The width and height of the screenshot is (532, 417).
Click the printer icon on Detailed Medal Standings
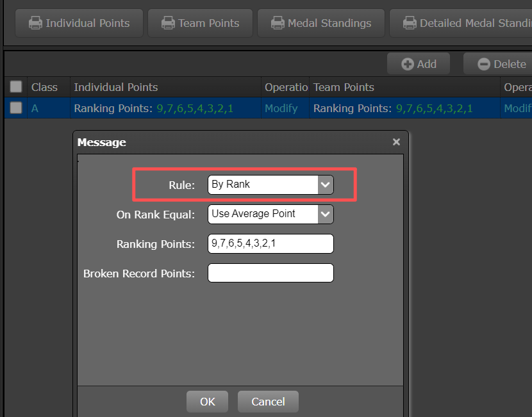coord(410,22)
